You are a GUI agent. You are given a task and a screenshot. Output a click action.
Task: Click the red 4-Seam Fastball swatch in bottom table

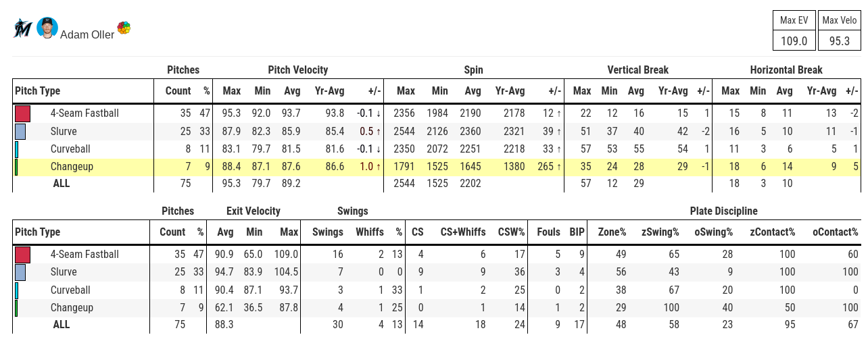[x=23, y=255]
